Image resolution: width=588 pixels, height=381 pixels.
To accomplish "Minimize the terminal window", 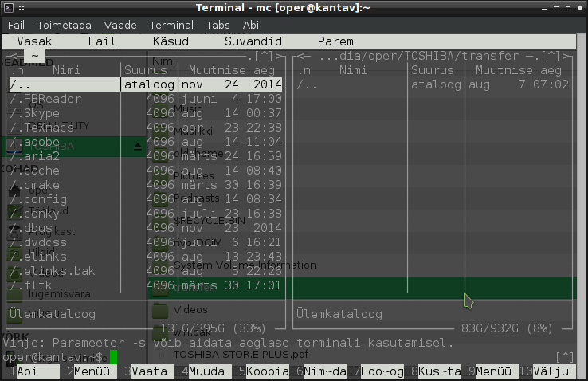I will [x=543, y=8].
